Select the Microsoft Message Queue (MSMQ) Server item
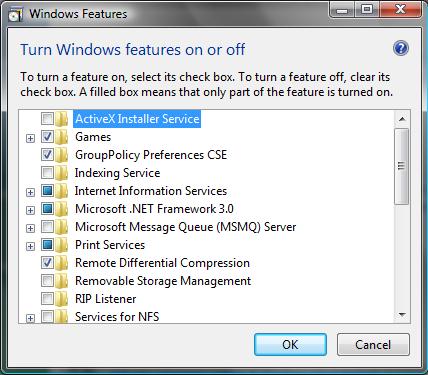This screenshot has height=375, width=428. (x=185, y=227)
